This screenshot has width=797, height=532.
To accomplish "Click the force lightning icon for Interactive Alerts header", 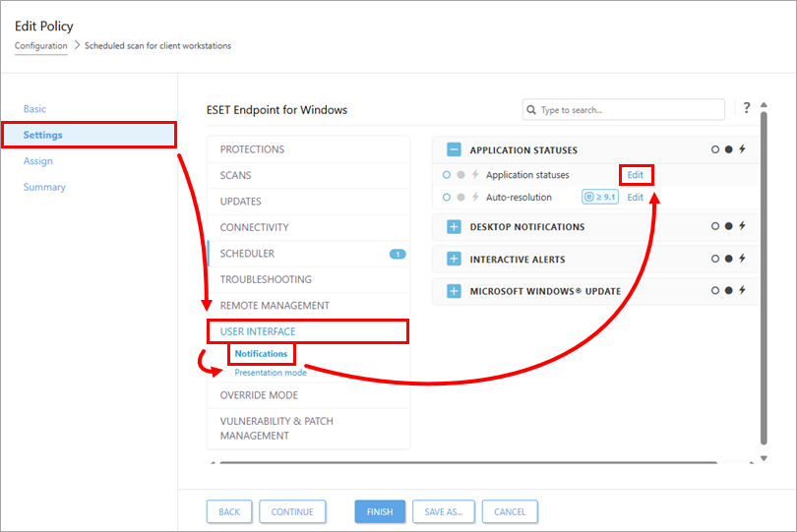I will click(743, 259).
